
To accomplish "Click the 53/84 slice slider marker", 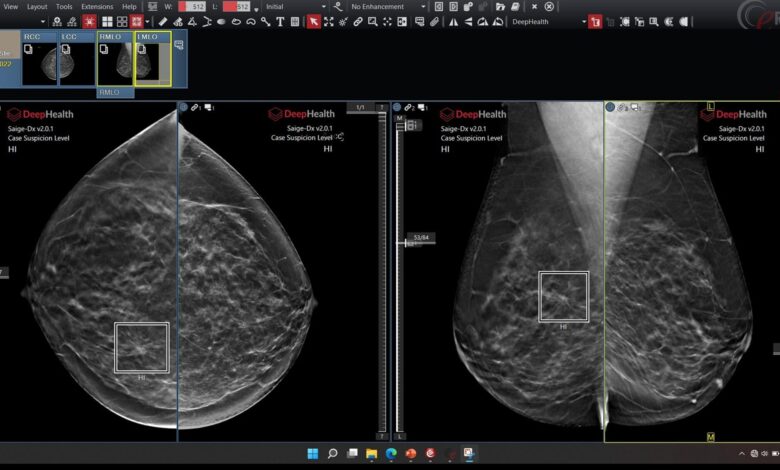I will click(x=421, y=238).
